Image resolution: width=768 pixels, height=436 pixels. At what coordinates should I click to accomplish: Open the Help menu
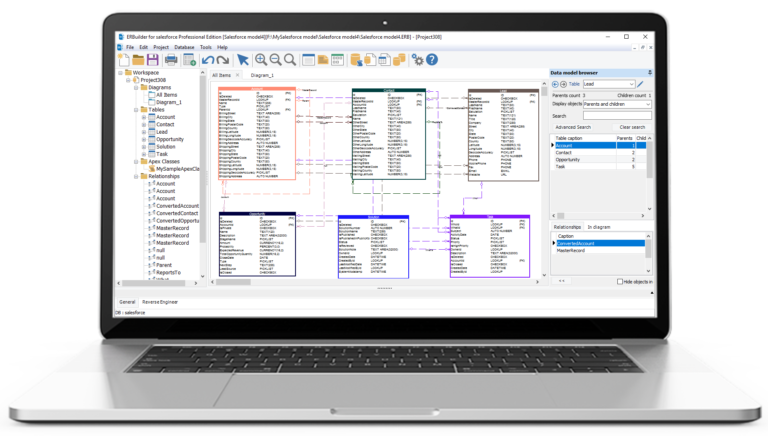pyautogui.click(x=222, y=48)
